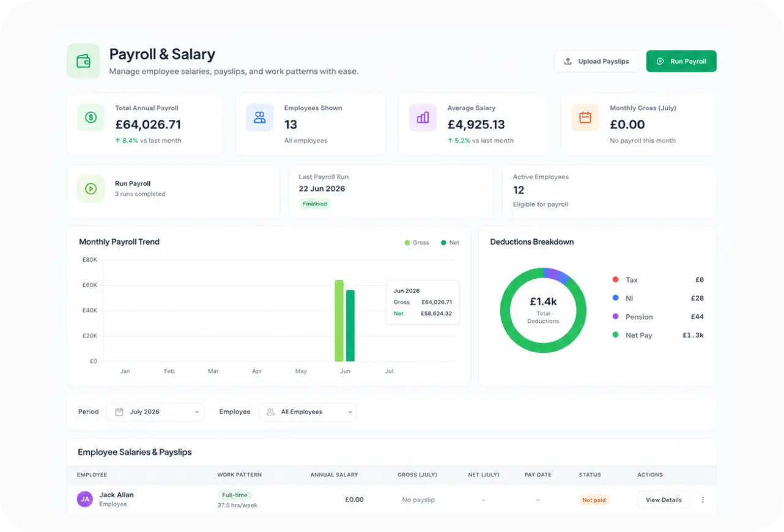Click the Jack Allan employee name
This screenshot has height=532, width=784.
116,495
